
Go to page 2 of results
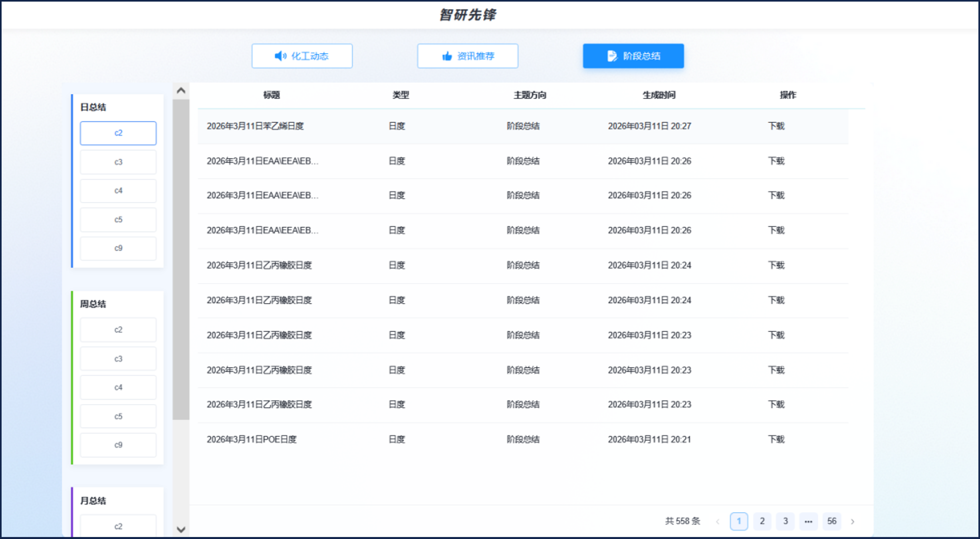(762, 521)
